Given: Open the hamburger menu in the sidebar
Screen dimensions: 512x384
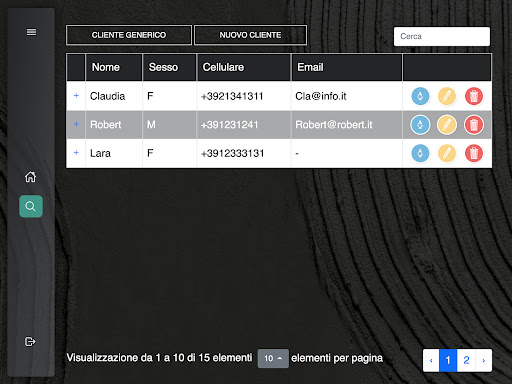Looking at the screenshot, I should (x=31, y=32).
